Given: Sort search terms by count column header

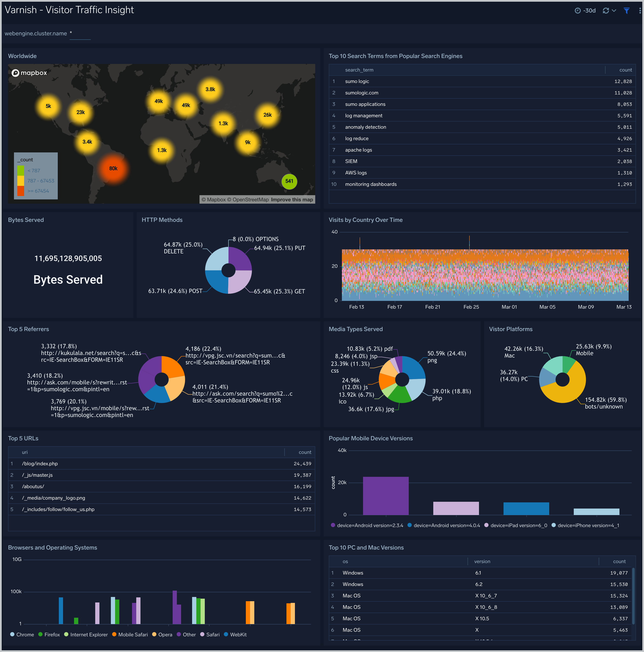Looking at the screenshot, I should [x=625, y=70].
